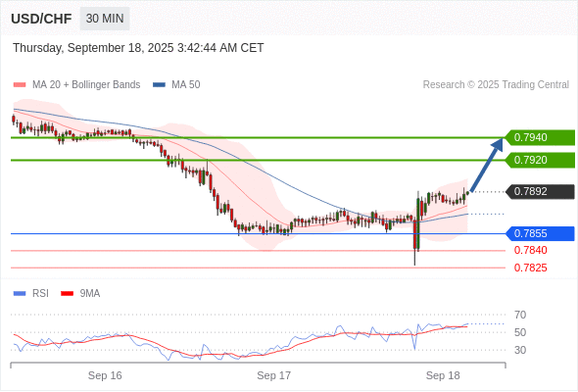This screenshot has height=392, width=578.
Task: Select the 0.7920 resistance price tag
Action: tap(540, 160)
